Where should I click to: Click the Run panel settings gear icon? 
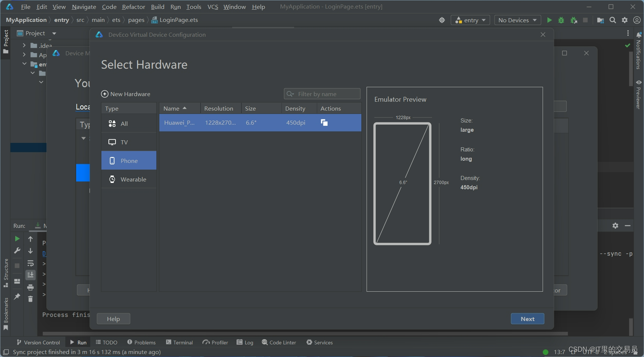click(x=615, y=225)
